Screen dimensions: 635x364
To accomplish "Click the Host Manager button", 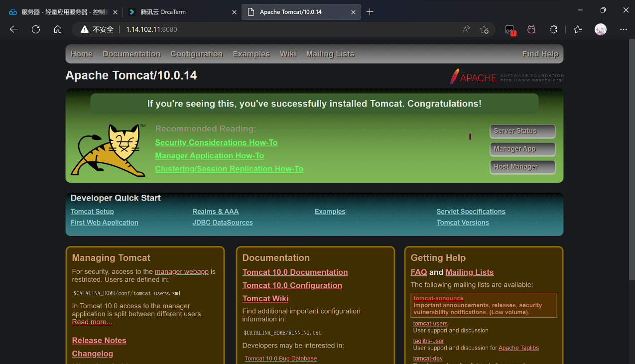I will pos(522,167).
